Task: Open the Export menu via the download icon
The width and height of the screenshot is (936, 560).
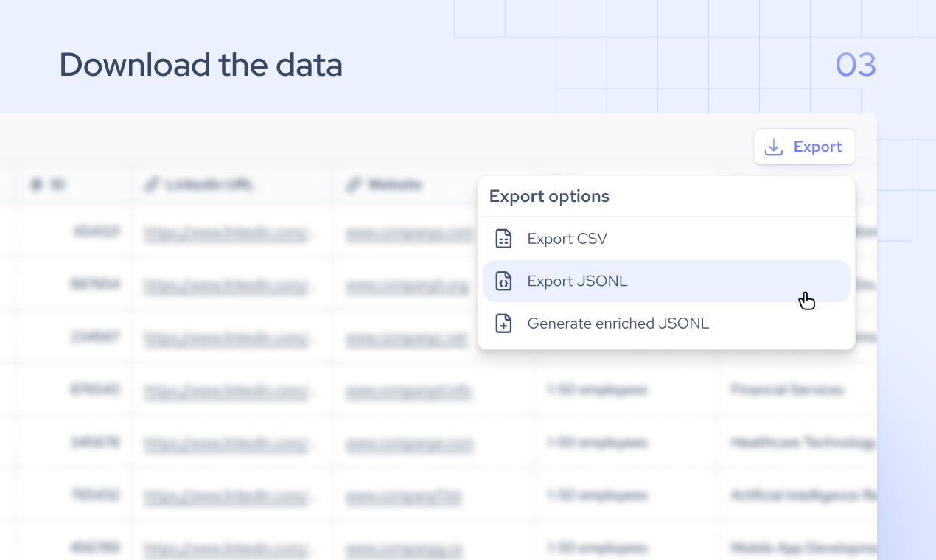Action: (x=772, y=147)
